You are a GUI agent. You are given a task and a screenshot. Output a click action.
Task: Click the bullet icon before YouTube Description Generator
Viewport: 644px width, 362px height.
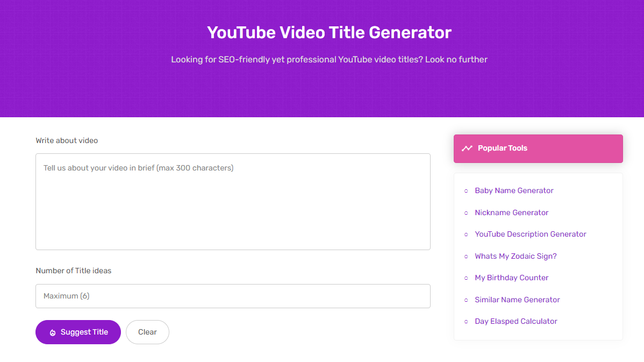[466, 235]
